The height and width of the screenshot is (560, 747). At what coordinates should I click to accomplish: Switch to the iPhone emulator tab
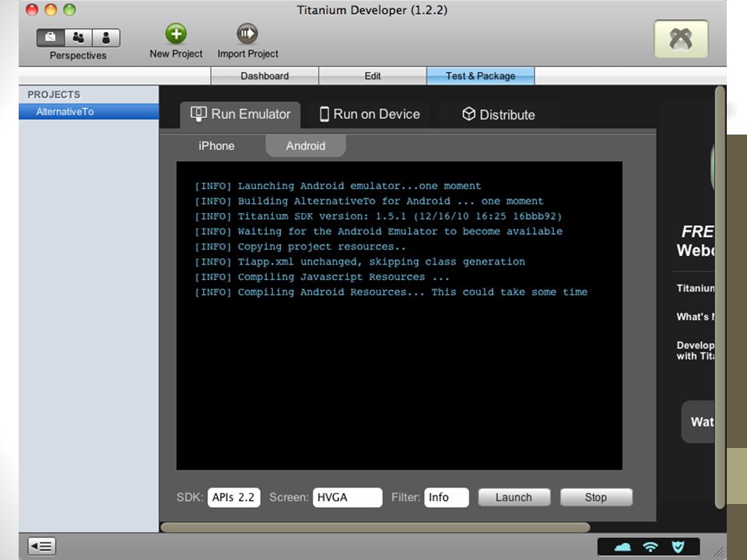coord(216,145)
